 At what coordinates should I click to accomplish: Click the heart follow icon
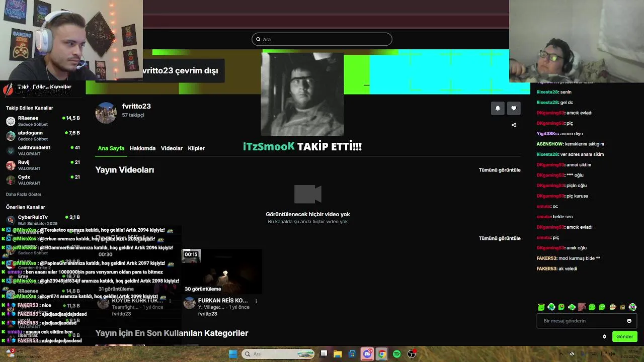[x=514, y=108]
